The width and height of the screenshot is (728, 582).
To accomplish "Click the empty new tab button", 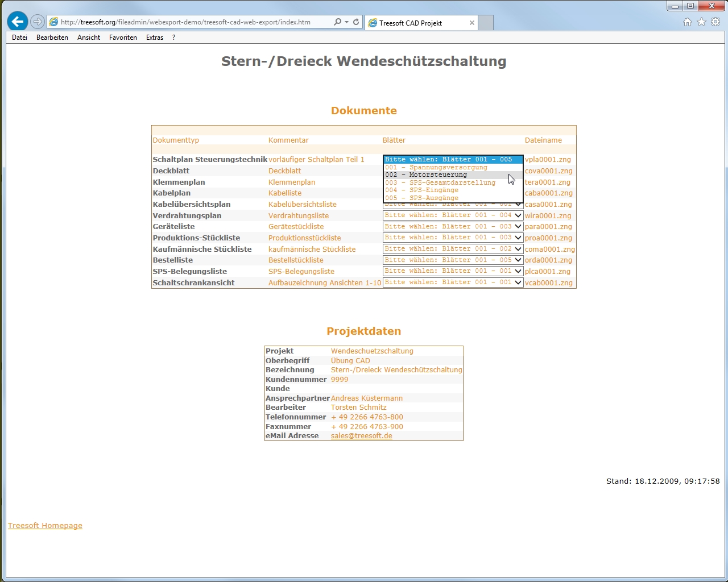I will point(486,23).
